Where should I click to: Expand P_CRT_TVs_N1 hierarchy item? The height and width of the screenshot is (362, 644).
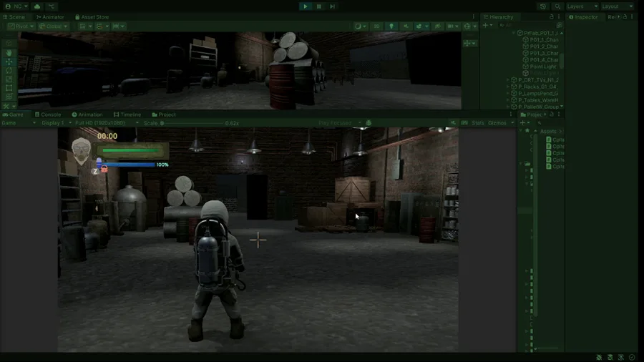coord(508,80)
